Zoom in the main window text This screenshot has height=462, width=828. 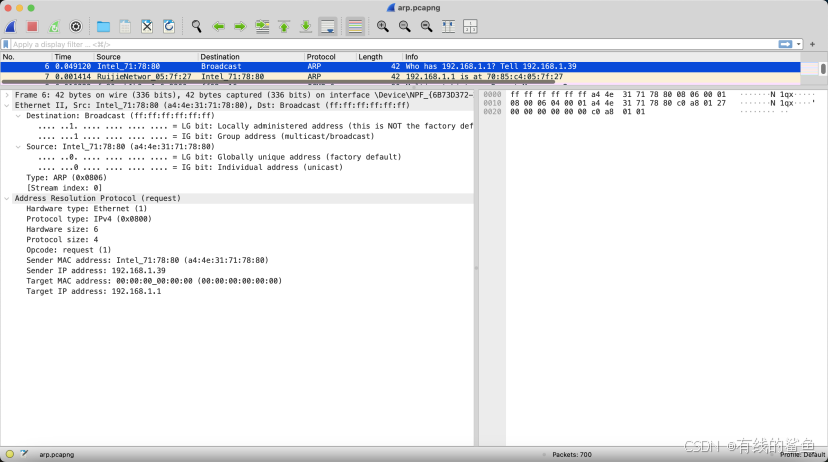click(x=383, y=26)
